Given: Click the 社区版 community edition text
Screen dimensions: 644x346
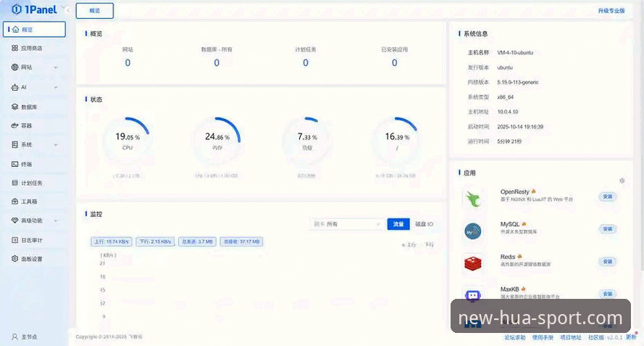Looking at the screenshot, I should pyautogui.click(x=596, y=337).
